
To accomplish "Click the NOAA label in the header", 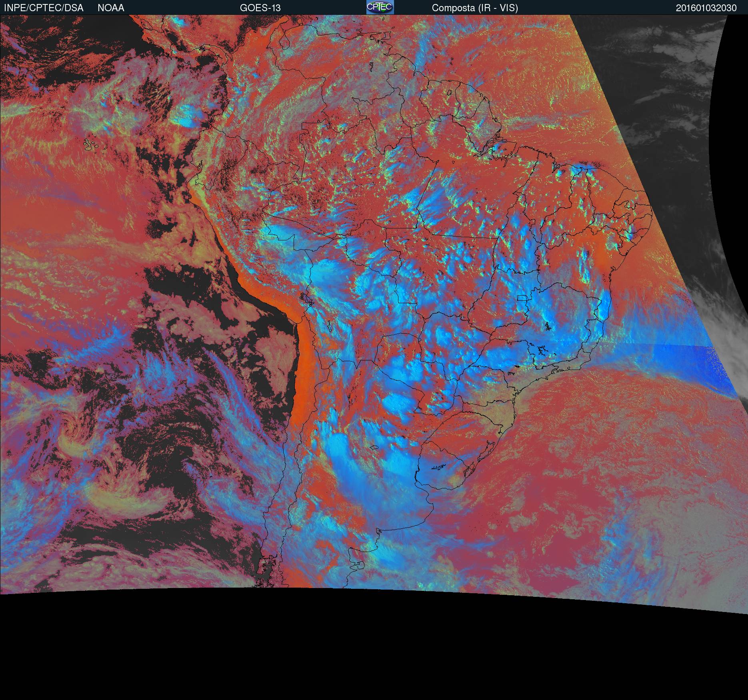I will point(111,8).
